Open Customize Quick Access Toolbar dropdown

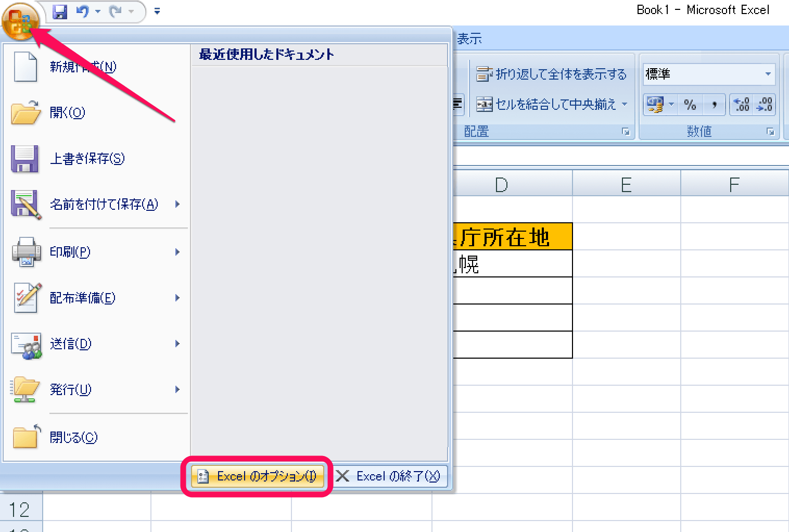click(x=157, y=11)
